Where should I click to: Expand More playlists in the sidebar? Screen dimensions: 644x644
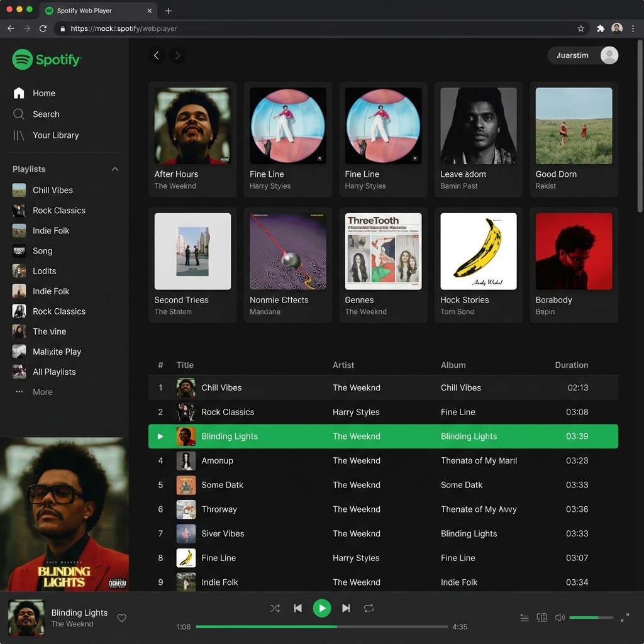[34, 392]
